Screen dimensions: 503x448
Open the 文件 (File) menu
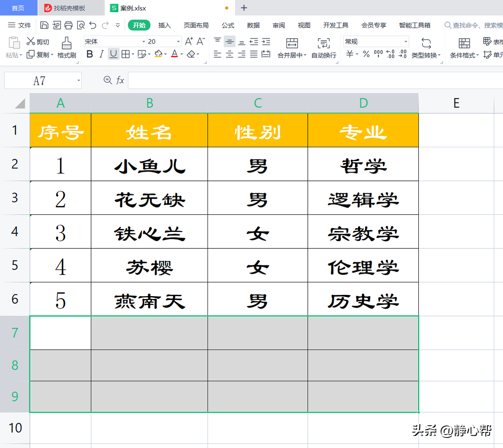tap(19, 25)
